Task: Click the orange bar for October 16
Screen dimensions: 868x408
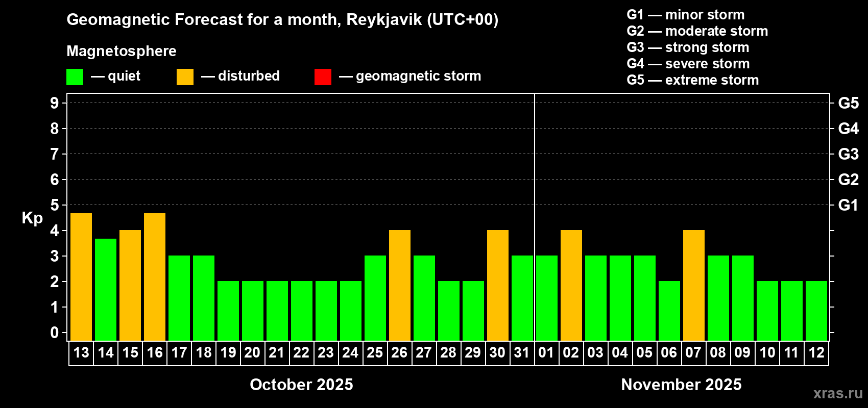Action: [x=155, y=277]
